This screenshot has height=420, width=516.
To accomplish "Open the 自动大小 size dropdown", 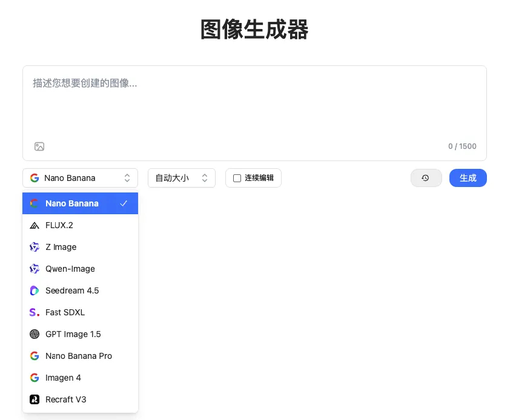I will click(181, 178).
